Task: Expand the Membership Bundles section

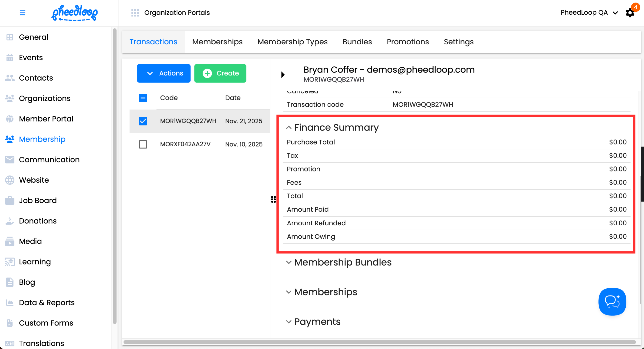Action: click(289, 262)
